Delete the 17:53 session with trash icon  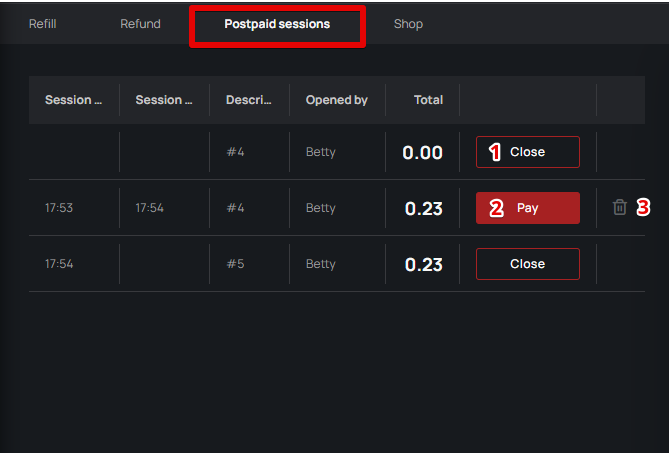620,208
